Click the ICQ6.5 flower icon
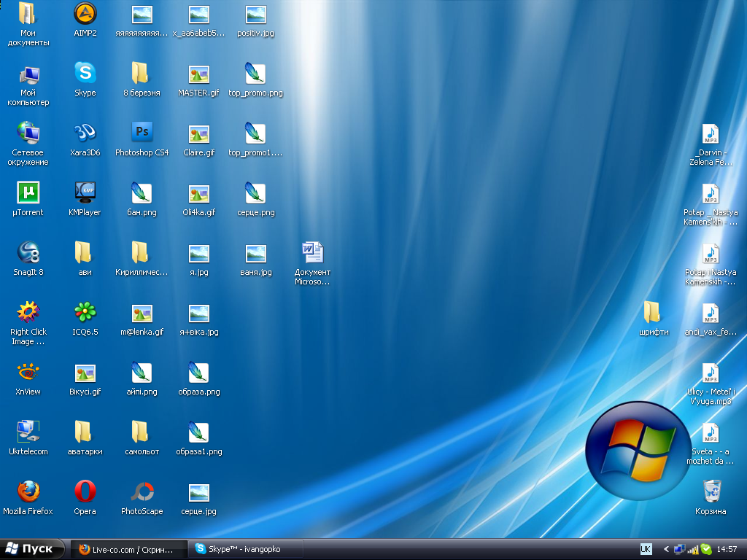747x560 pixels. 85,312
